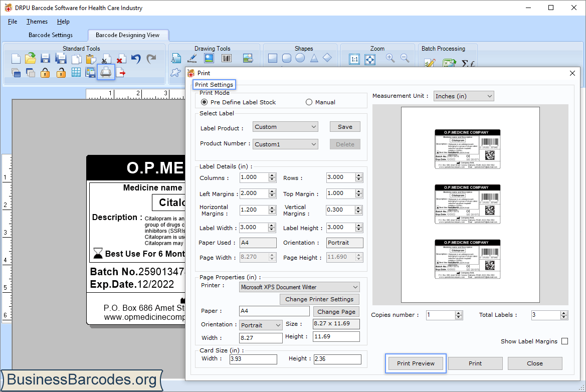Open the page Orientation Portrait dropdown
This screenshot has width=586, height=392.
pyautogui.click(x=261, y=325)
